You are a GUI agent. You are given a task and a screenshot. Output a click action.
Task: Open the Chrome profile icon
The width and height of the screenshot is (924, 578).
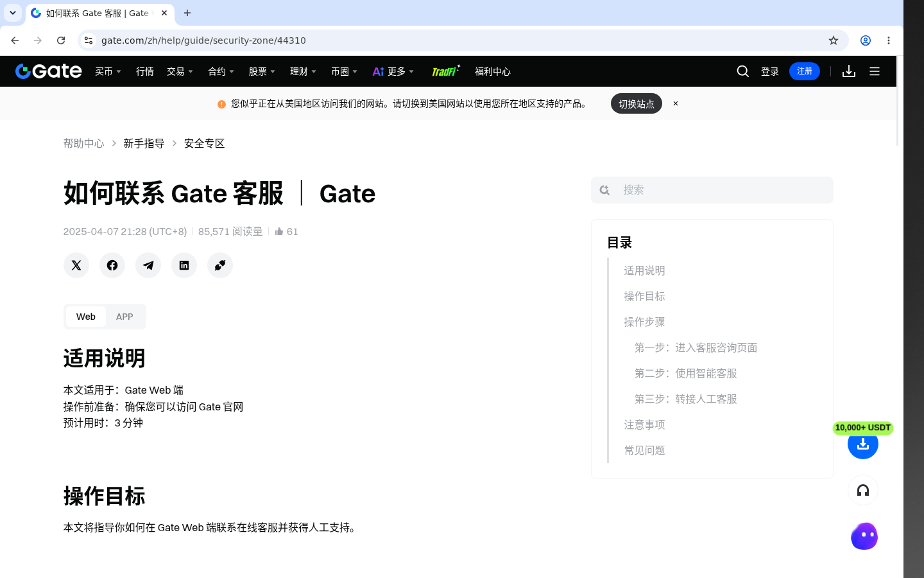pyautogui.click(x=866, y=40)
